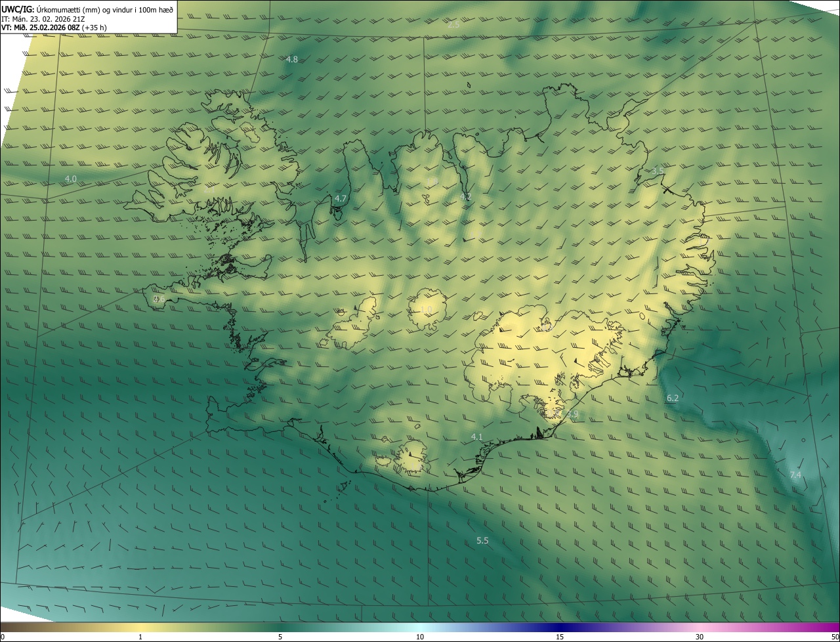Click the 3.5 value label in the northeast
This screenshot has width=840, height=642.
click(658, 171)
